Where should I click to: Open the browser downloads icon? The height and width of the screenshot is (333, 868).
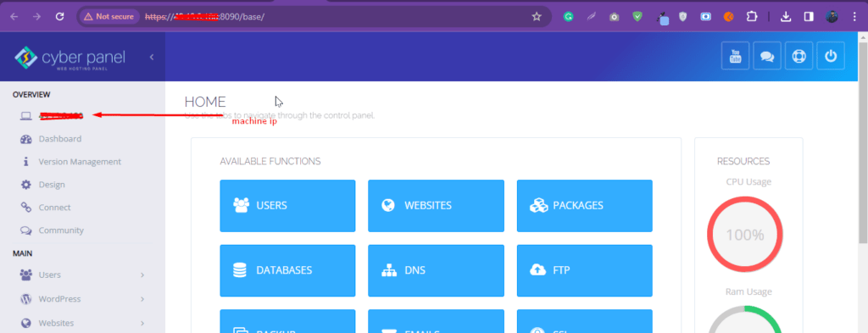click(x=786, y=17)
